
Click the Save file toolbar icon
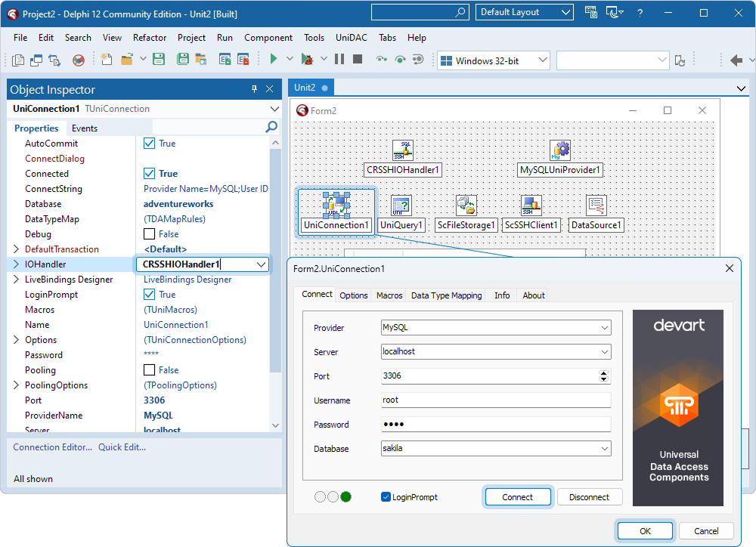tap(159, 59)
